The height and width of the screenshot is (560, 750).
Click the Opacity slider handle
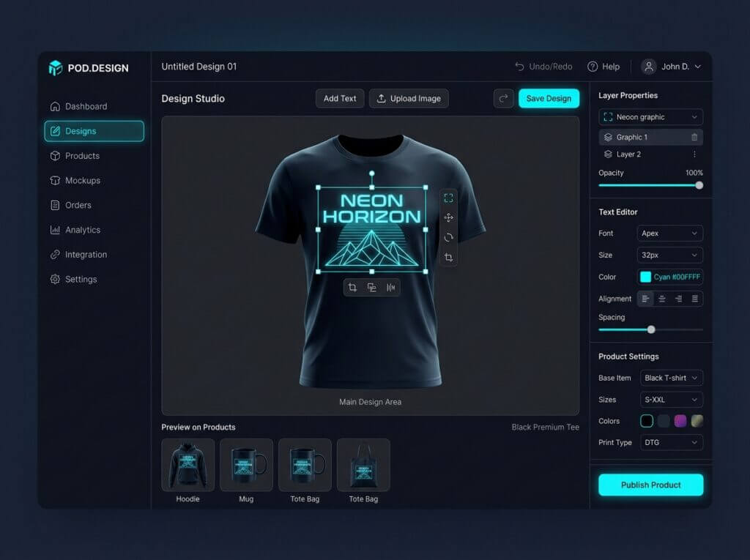[x=699, y=185]
